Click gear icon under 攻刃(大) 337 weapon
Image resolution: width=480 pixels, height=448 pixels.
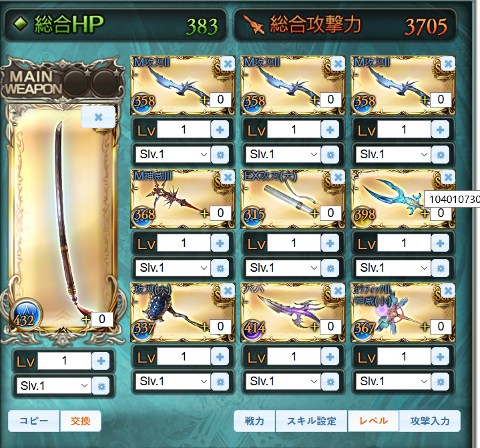[x=220, y=382]
